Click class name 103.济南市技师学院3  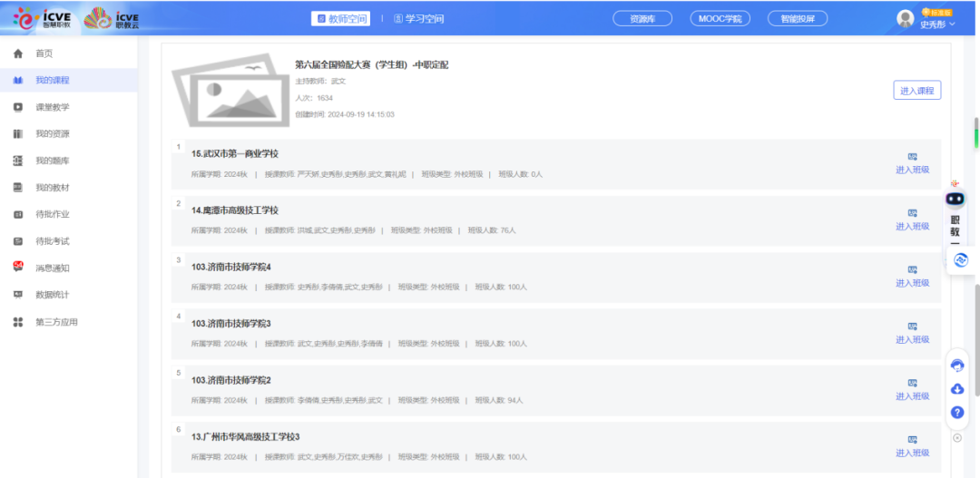click(x=231, y=323)
